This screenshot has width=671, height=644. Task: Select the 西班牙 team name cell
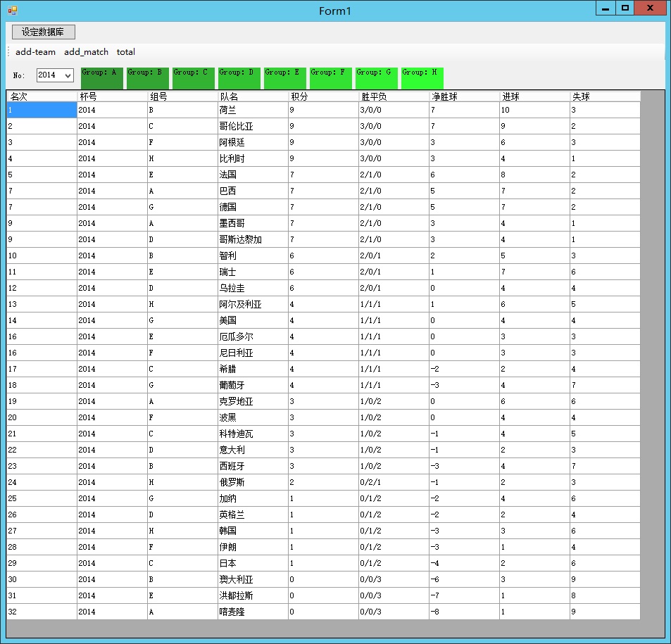[x=253, y=466]
